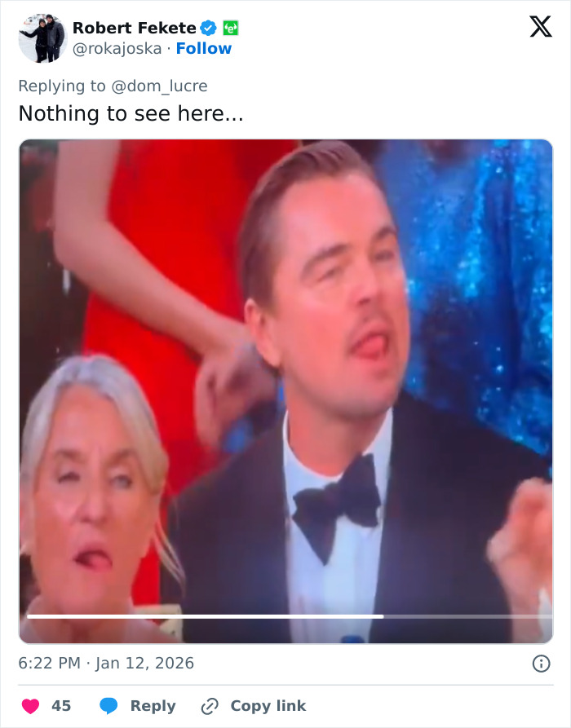Click the heart icon to unlike the post
The image size is (571, 728).
[x=30, y=705]
